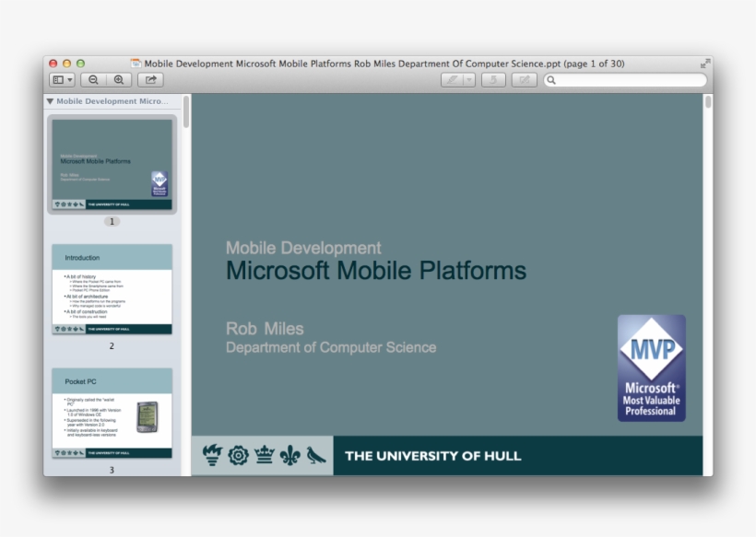Image resolution: width=756 pixels, height=537 pixels.
Task: Select the annotate pencil tool
Action: (452, 80)
